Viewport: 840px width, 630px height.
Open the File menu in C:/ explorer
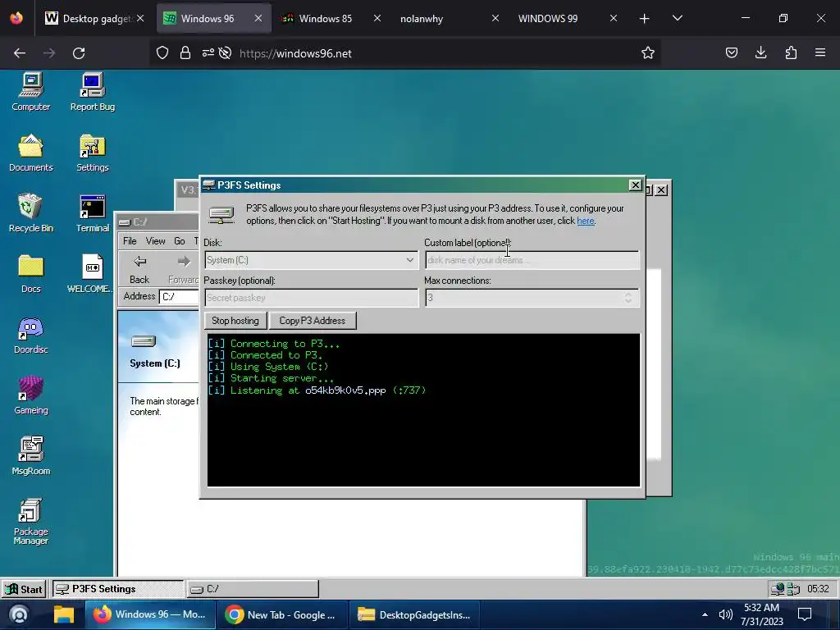130,241
